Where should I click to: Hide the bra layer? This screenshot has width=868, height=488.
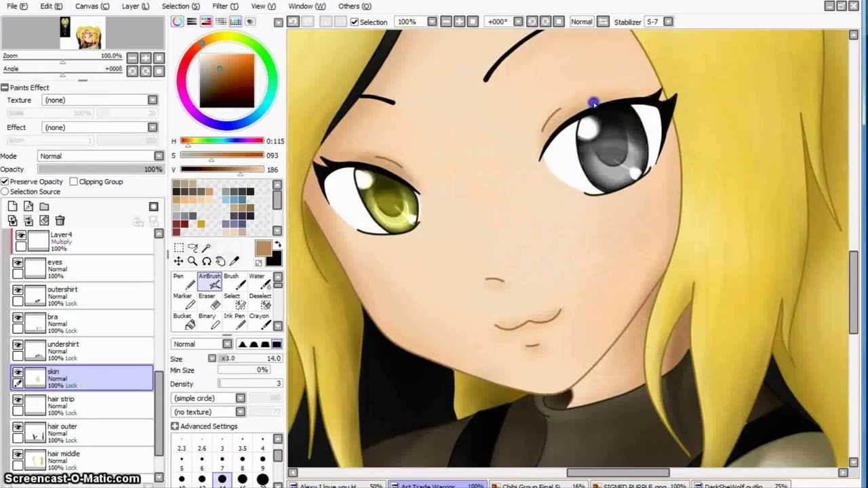[18, 317]
